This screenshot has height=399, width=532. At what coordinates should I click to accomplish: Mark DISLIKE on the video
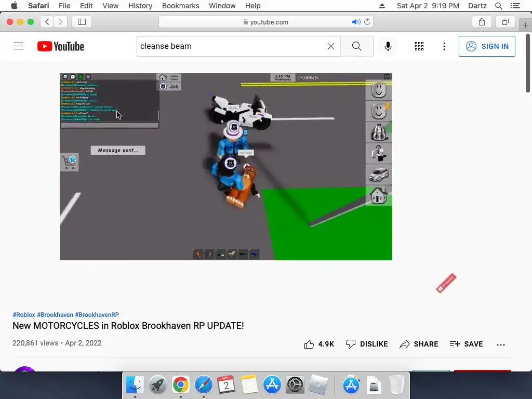click(367, 344)
